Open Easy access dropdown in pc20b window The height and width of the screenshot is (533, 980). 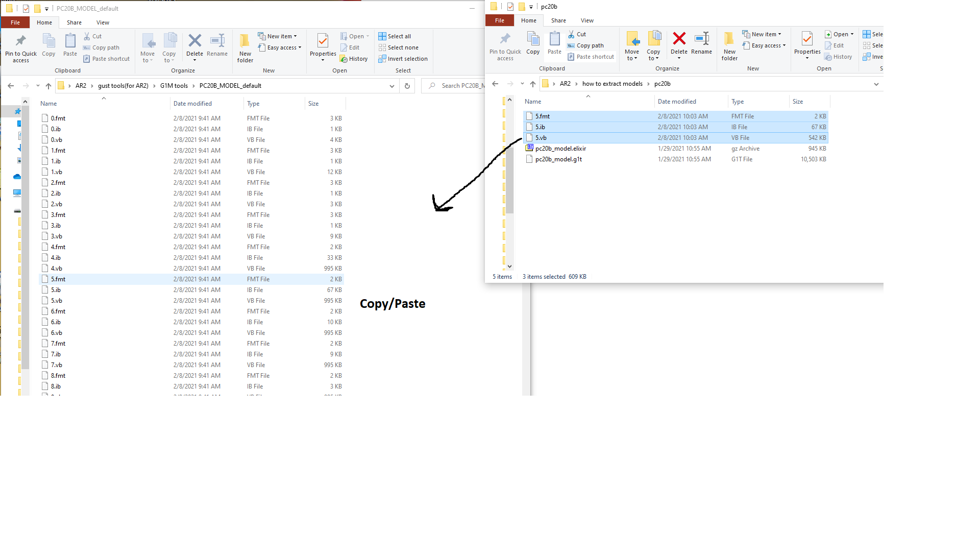(764, 45)
